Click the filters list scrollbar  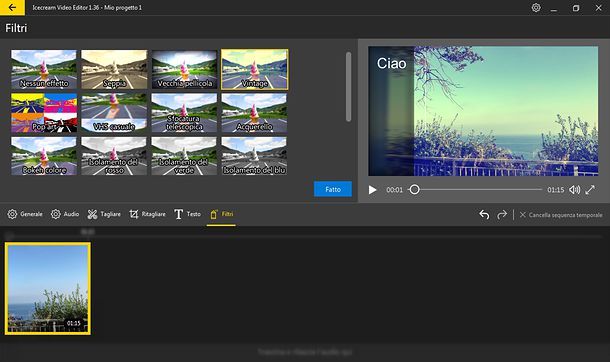pos(348,87)
